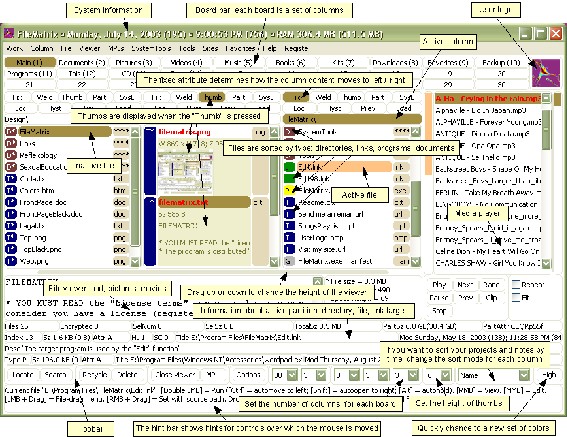This screenshot has width=567, height=437.
Task: Click scroll-down arrow of the Design file list
Action: coord(135,261)
